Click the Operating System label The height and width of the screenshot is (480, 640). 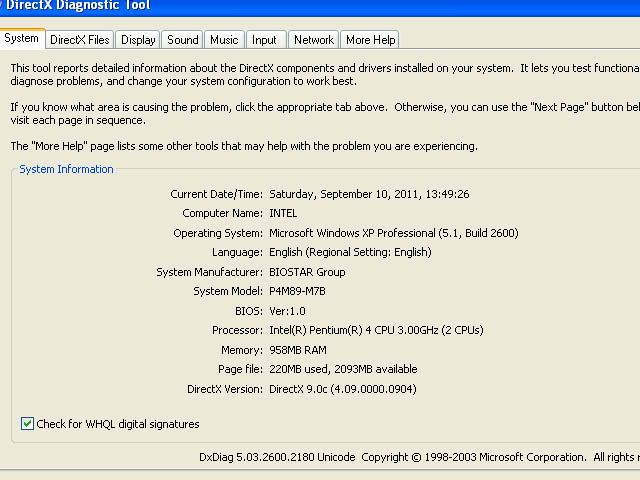pos(218,233)
